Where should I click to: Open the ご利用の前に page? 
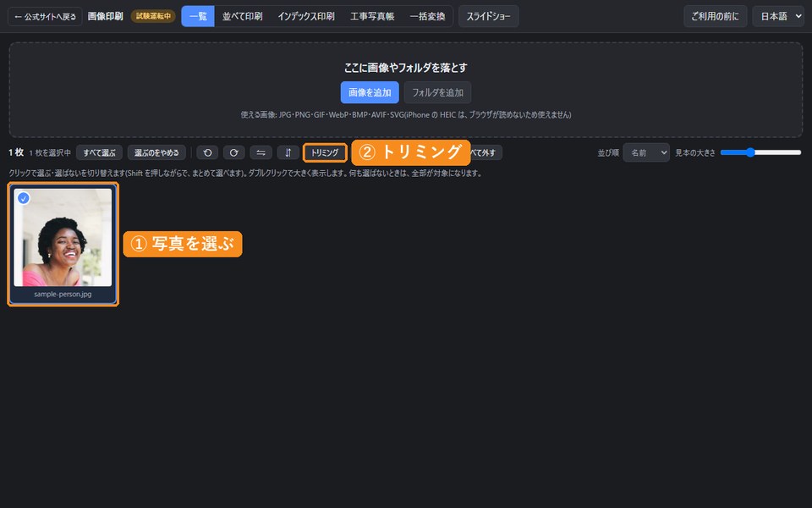[716, 16]
